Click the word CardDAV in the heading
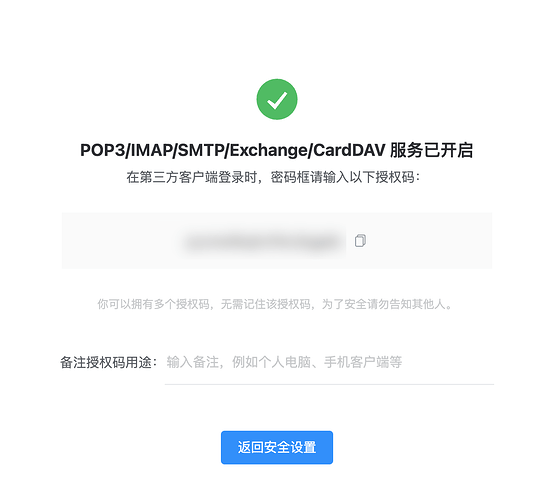This screenshot has height=500, width=555. [349, 150]
